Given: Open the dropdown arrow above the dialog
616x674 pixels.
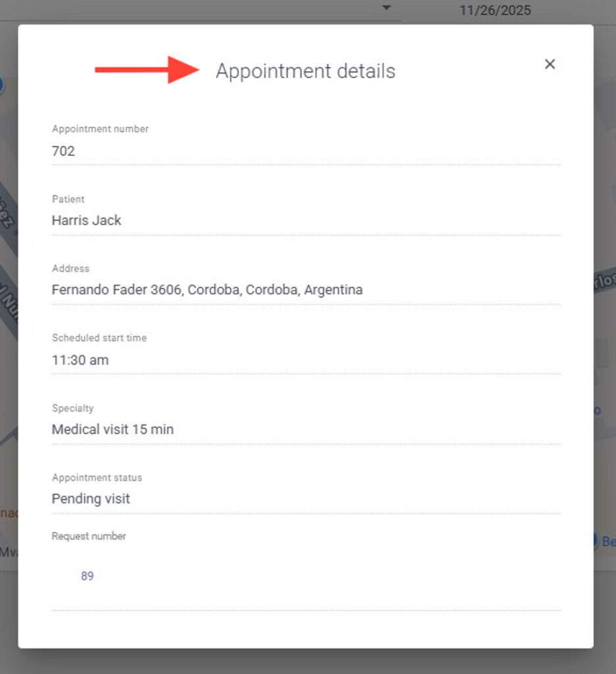Looking at the screenshot, I should tap(386, 8).
